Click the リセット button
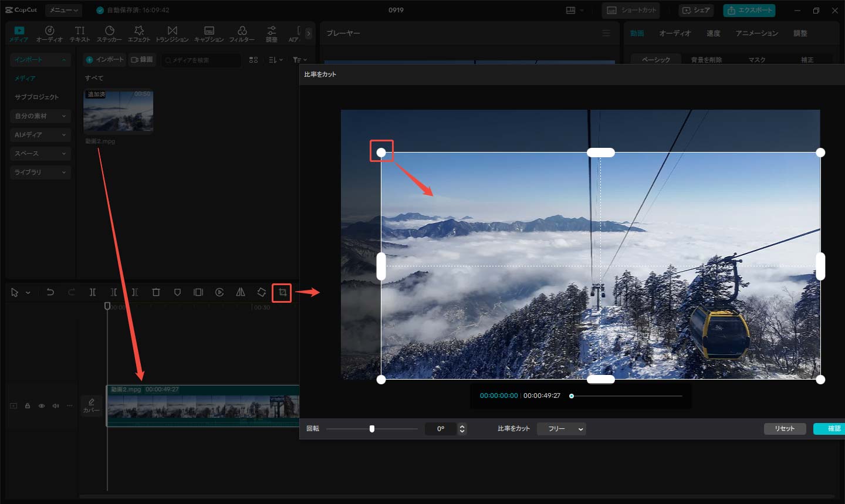Screen dimensions: 845x504 [784, 429]
